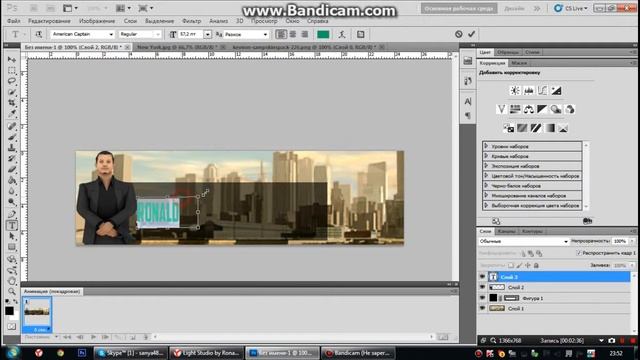
Task: Toggle lock all on layer
Action: [536, 265]
